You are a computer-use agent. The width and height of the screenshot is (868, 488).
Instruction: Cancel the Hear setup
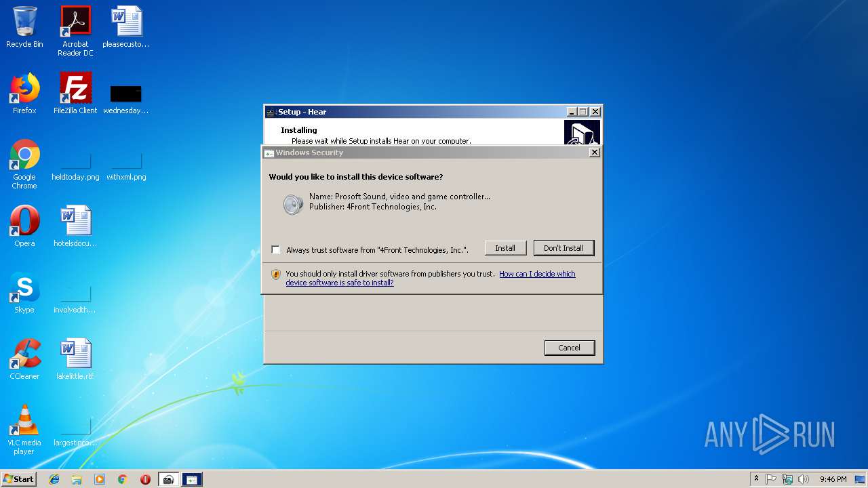[570, 348]
